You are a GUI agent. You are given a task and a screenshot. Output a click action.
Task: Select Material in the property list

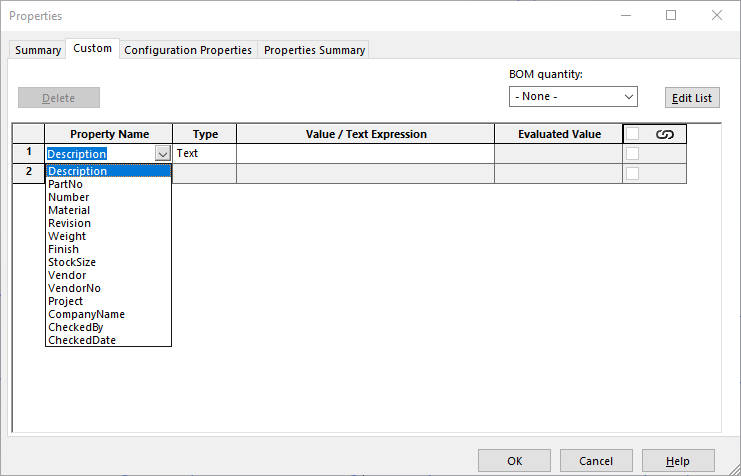click(x=69, y=210)
